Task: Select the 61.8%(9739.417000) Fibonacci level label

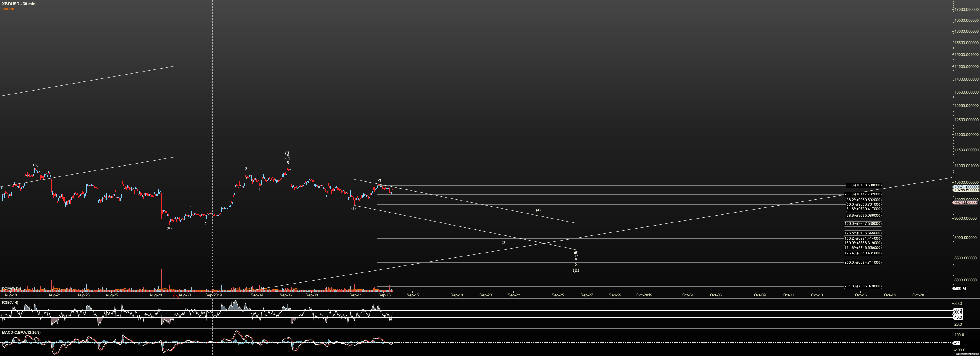Action: pyautogui.click(x=863, y=209)
